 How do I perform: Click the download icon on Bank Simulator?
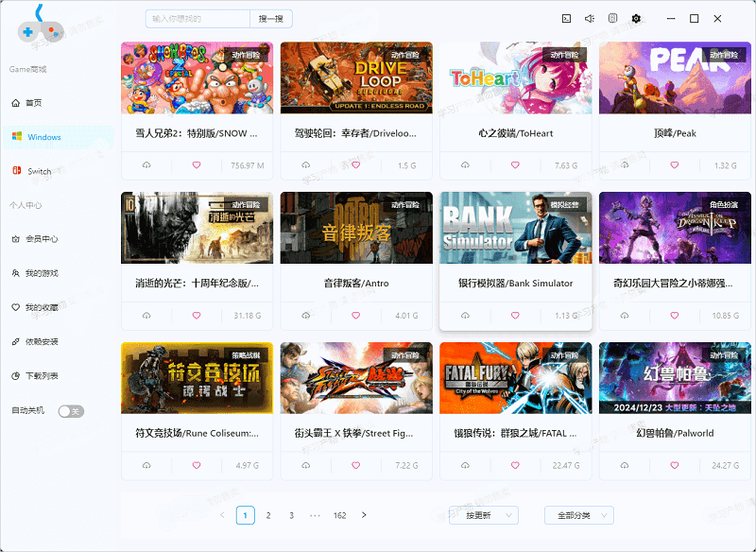point(465,315)
